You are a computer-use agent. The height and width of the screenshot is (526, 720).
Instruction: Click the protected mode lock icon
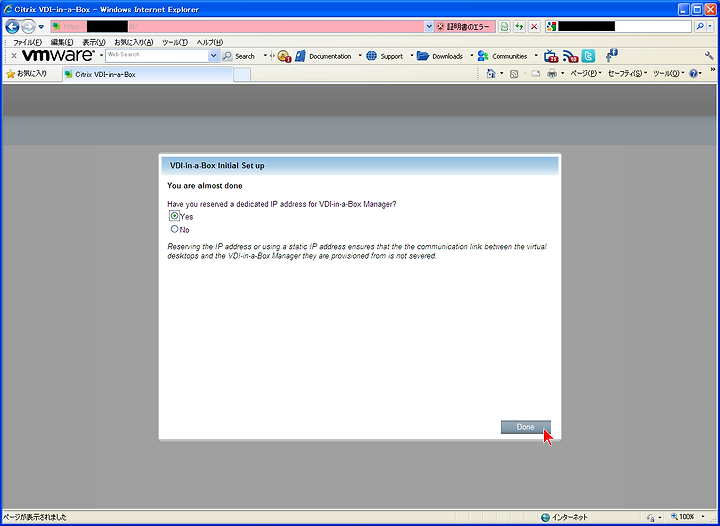click(x=651, y=517)
